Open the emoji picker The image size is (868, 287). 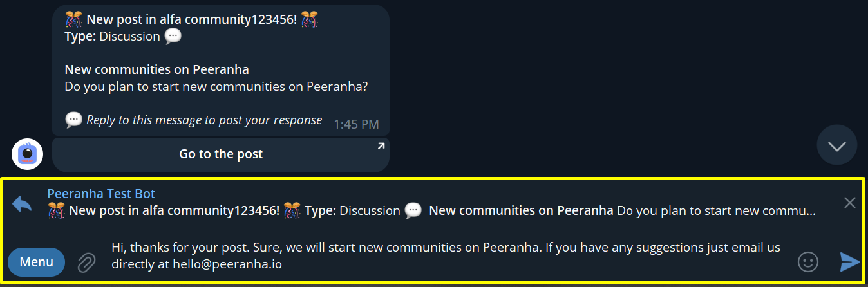click(807, 261)
